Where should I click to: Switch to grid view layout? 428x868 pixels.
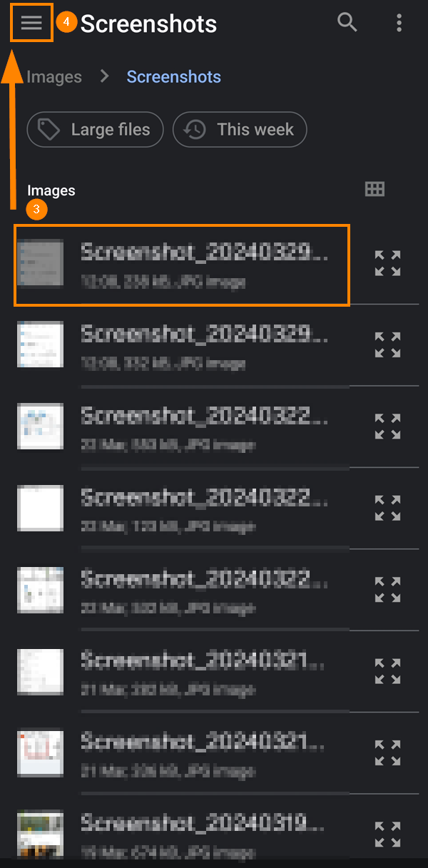coord(374,189)
